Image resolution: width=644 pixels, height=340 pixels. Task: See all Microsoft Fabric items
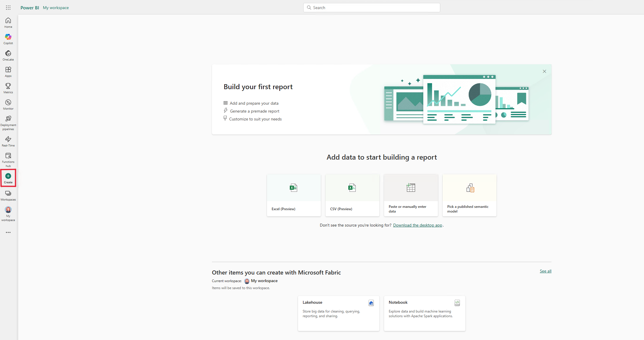546,271
